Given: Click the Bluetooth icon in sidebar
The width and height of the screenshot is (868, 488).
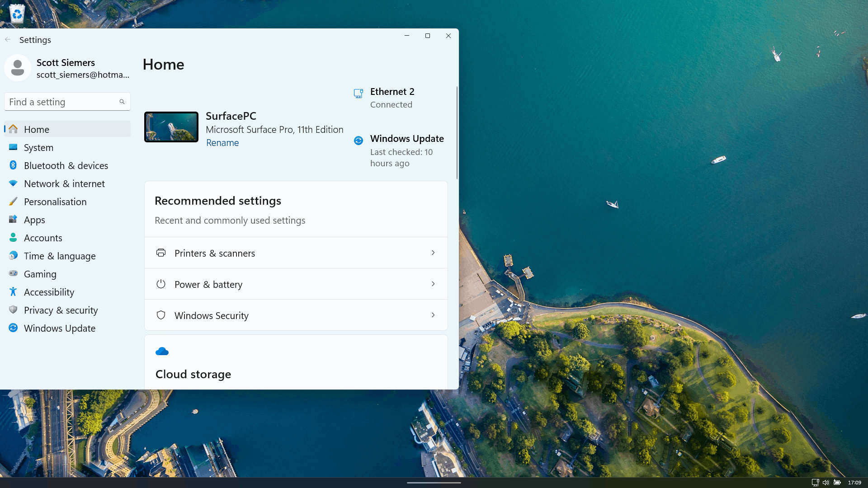Looking at the screenshot, I should pyautogui.click(x=13, y=165).
